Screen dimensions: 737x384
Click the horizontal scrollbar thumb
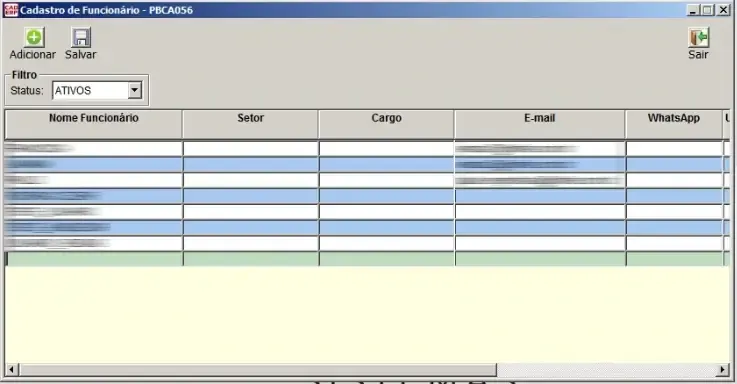tap(258, 369)
